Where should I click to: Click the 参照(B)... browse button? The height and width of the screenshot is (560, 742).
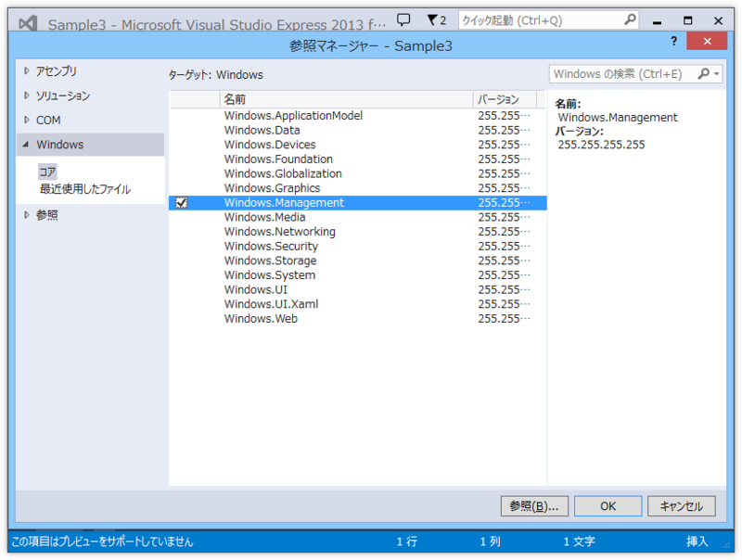click(534, 506)
